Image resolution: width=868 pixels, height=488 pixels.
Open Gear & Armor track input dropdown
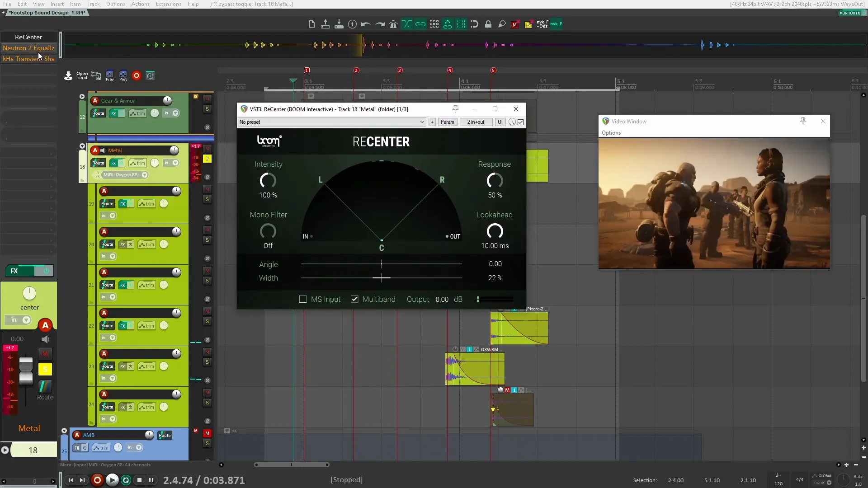[x=175, y=113]
